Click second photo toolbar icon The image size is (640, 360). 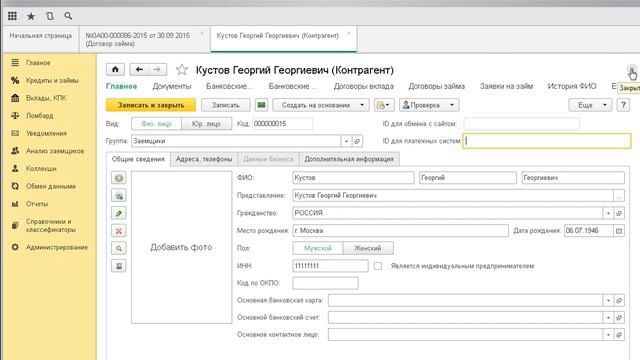pyautogui.click(x=119, y=196)
